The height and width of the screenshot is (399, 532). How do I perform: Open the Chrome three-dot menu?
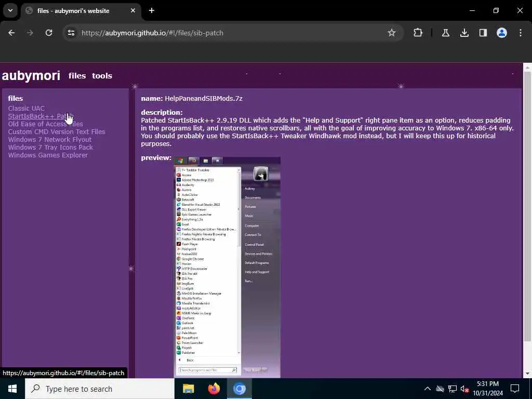[521, 33]
